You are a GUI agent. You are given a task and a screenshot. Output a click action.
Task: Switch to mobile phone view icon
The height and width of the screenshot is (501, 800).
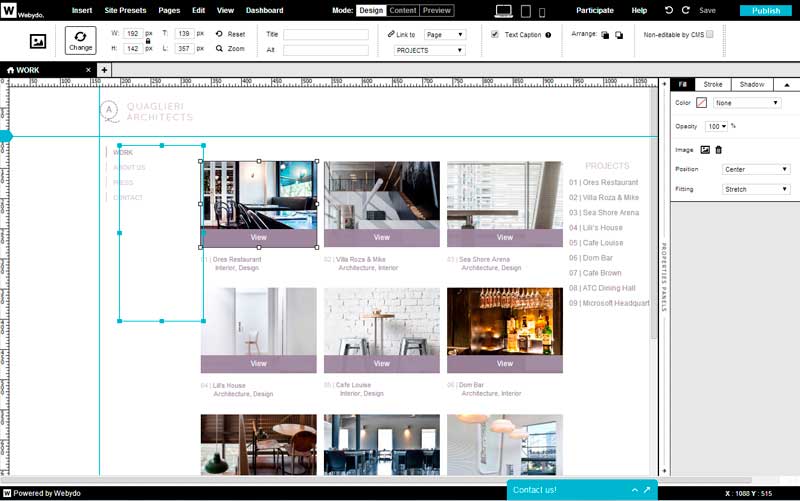544,11
